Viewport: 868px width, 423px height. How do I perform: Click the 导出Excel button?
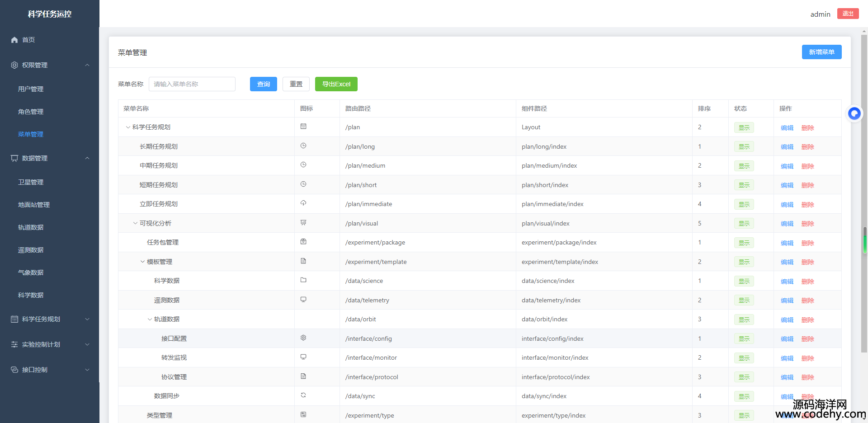coord(336,84)
